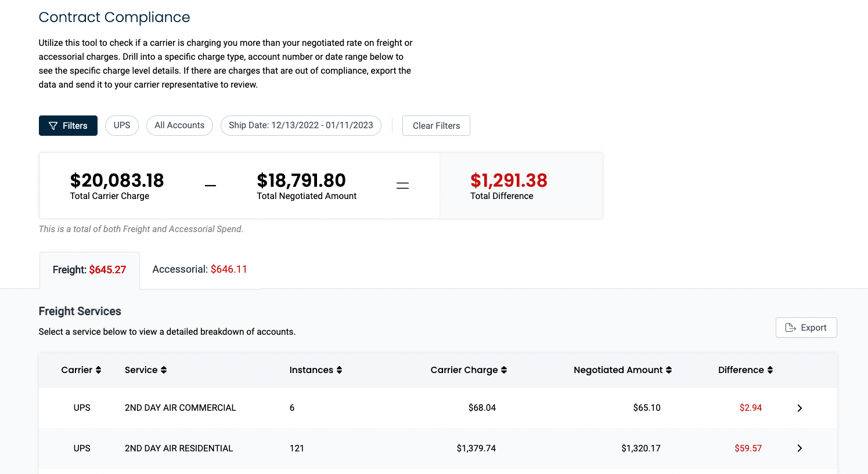Expand the 2ND DAY AIR COMMERCIAL row chevron
868x474 pixels.
tap(799, 408)
